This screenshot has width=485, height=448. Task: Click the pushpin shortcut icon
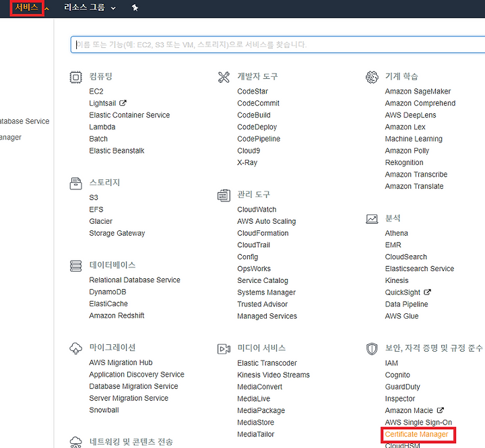(x=135, y=7)
